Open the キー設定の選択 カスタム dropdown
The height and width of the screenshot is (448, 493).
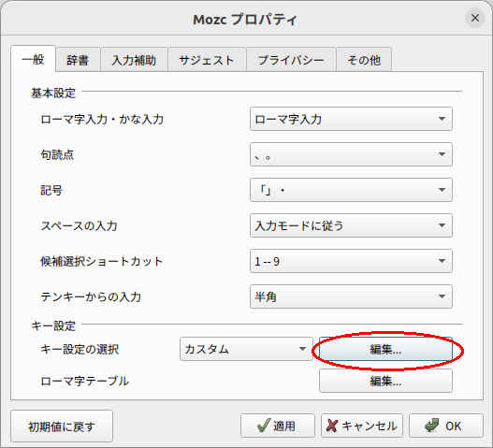click(x=246, y=349)
